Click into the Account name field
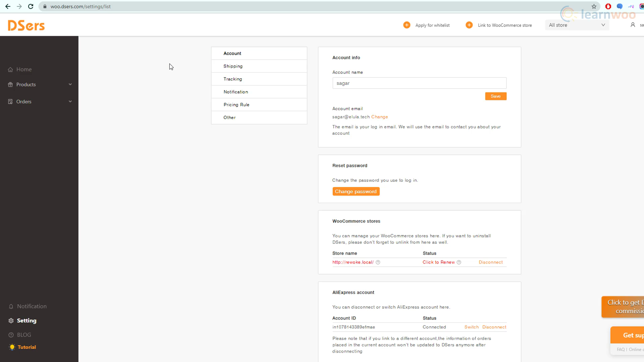This screenshot has height=362, width=644. click(419, 83)
